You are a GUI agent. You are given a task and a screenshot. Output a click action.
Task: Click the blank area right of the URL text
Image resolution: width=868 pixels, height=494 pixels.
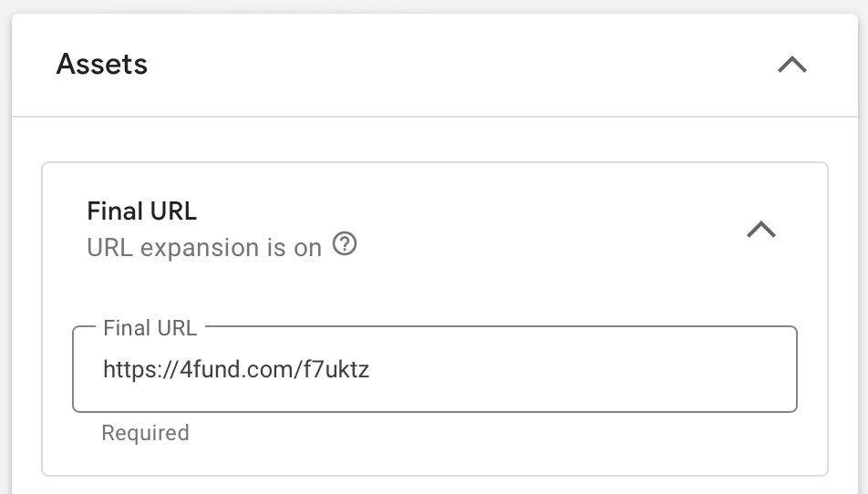click(x=582, y=369)
